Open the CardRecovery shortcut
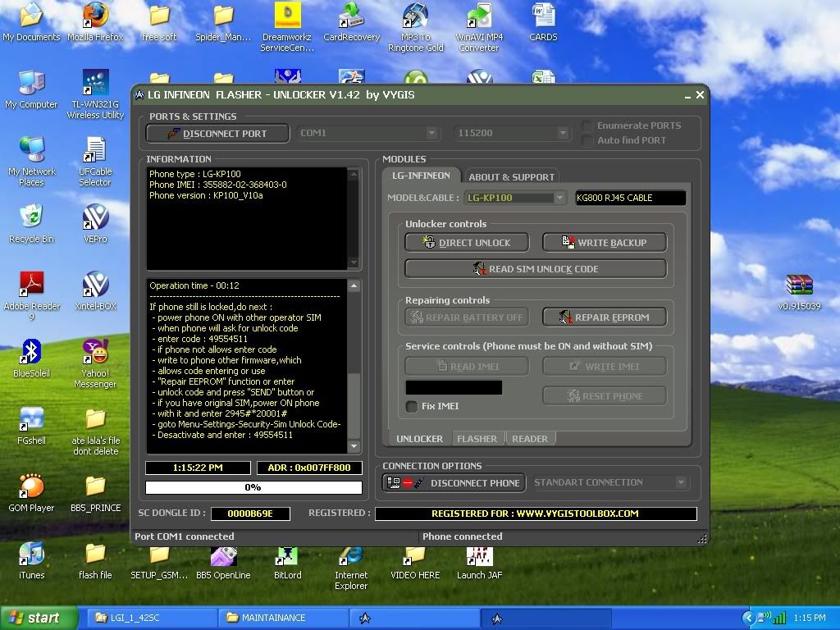Image resolution: width=840 pixels, height=630 pixels. [x=351, y=21]
